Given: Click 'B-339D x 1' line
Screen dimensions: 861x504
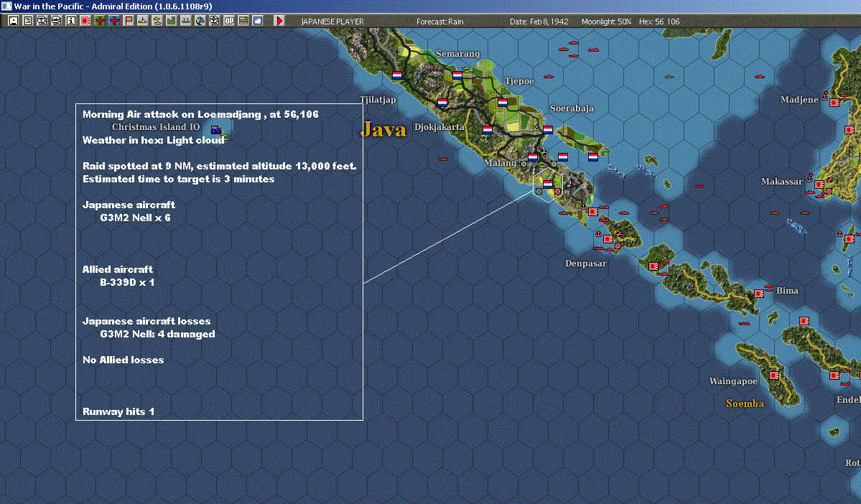Looking at the screenshot, I should coord(127,282).
